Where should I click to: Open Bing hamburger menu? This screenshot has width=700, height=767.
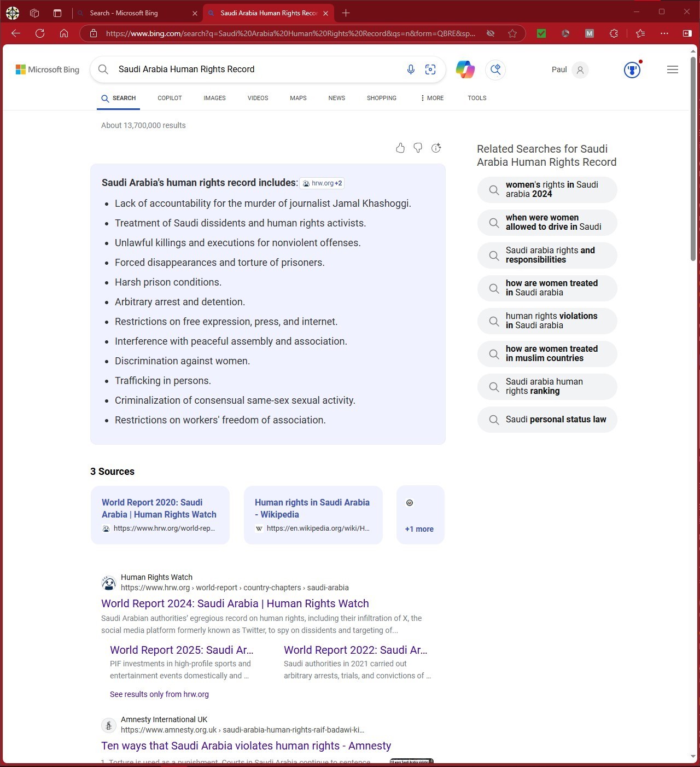click(x=673, y=69)
